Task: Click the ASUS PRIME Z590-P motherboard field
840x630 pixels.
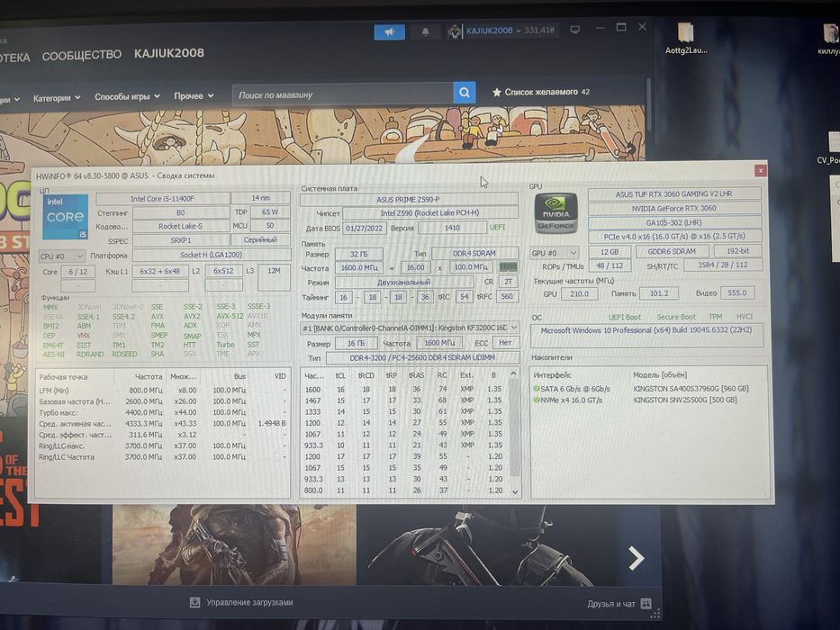Action: (408, 199)
